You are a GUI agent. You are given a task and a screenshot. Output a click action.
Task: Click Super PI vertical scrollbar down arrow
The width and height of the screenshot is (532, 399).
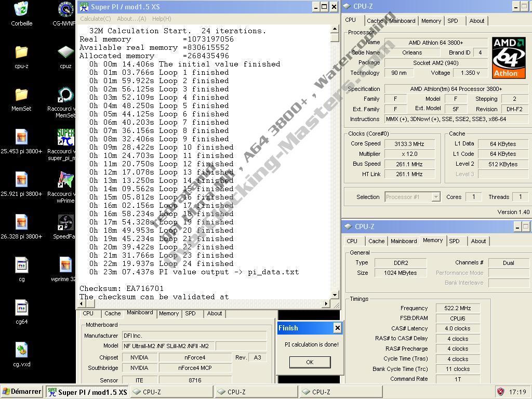pos(335,295)
